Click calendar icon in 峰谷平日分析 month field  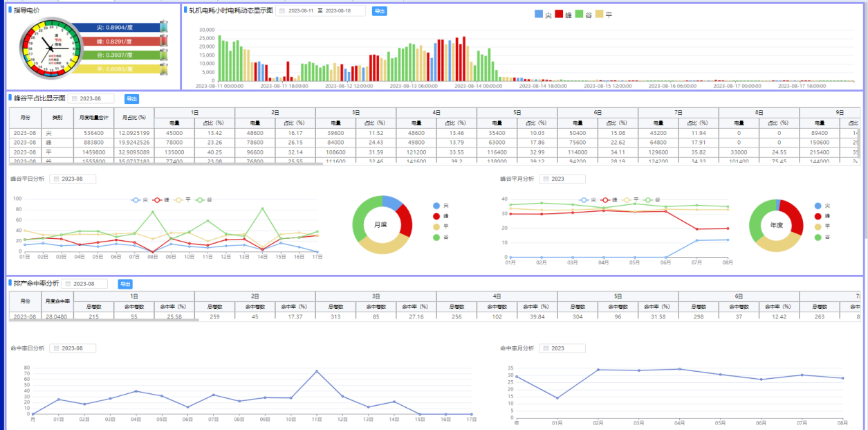pos(56,179)
